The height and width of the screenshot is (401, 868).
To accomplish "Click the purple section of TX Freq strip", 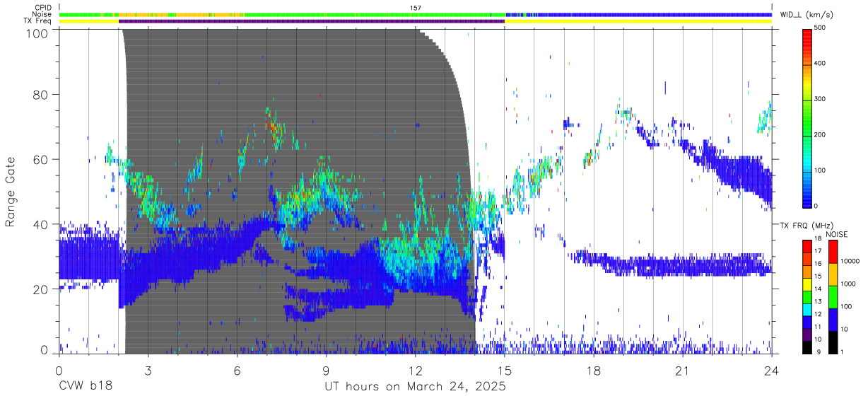I will click(312, 21).
